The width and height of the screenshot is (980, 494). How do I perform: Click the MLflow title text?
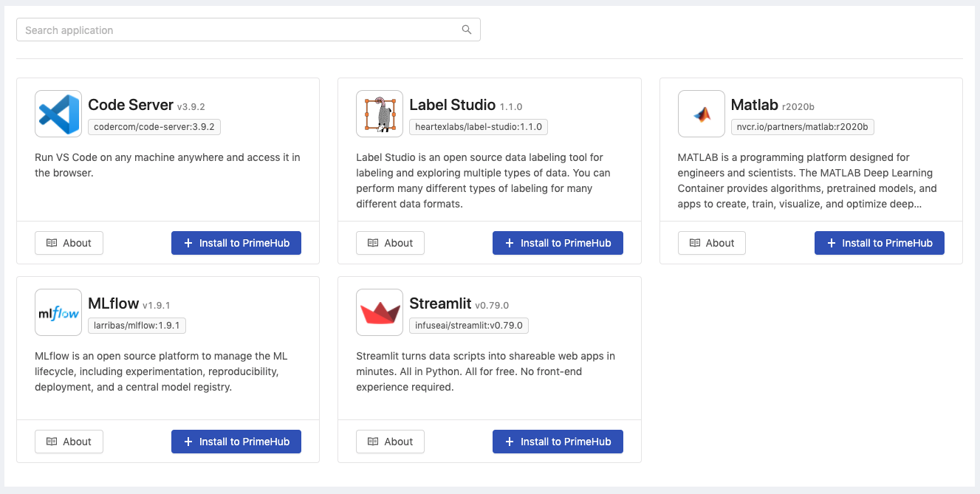[x=114, y=303]
